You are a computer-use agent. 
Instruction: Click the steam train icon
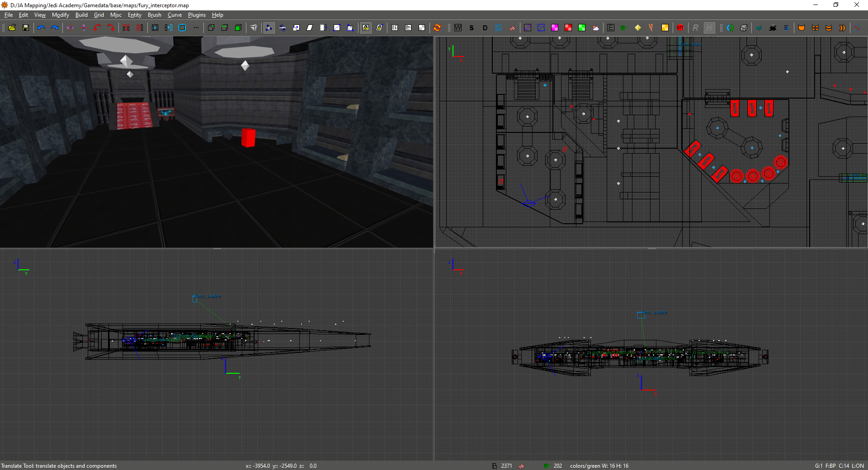773,28
